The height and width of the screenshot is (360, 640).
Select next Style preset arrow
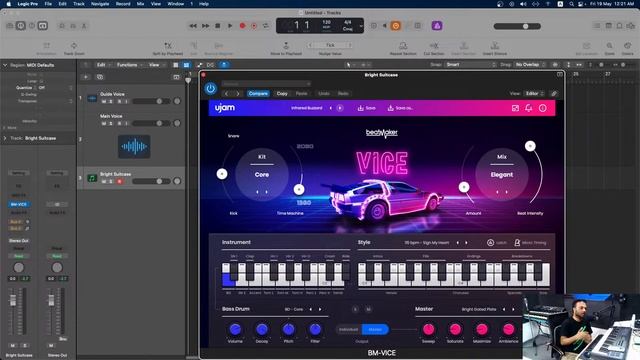466,243
